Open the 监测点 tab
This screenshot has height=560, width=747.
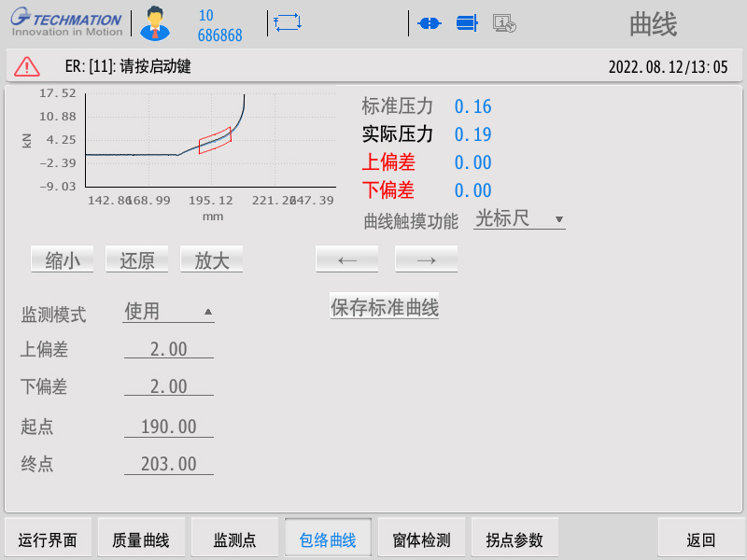pos(234,539)
